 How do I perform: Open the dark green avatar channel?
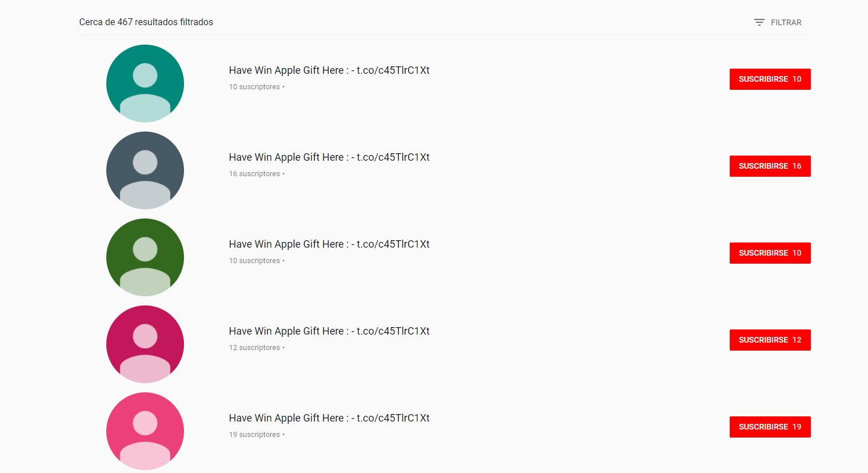[x=145, y=257]
